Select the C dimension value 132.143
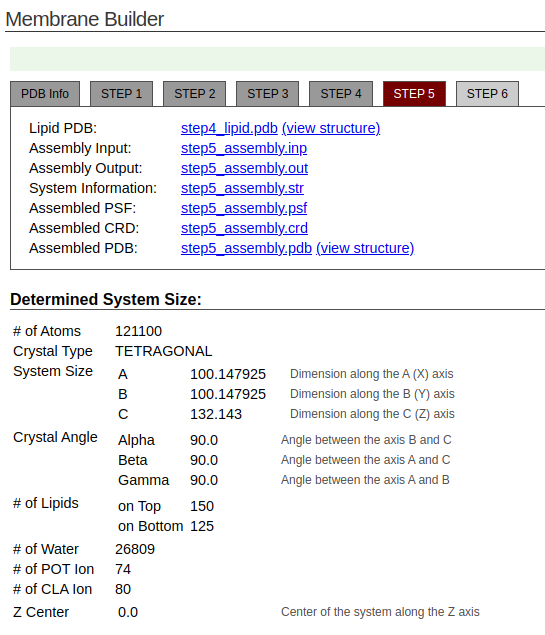Image resolution: width=545 pixels, height=635 pixels. (x=216, y=414)
